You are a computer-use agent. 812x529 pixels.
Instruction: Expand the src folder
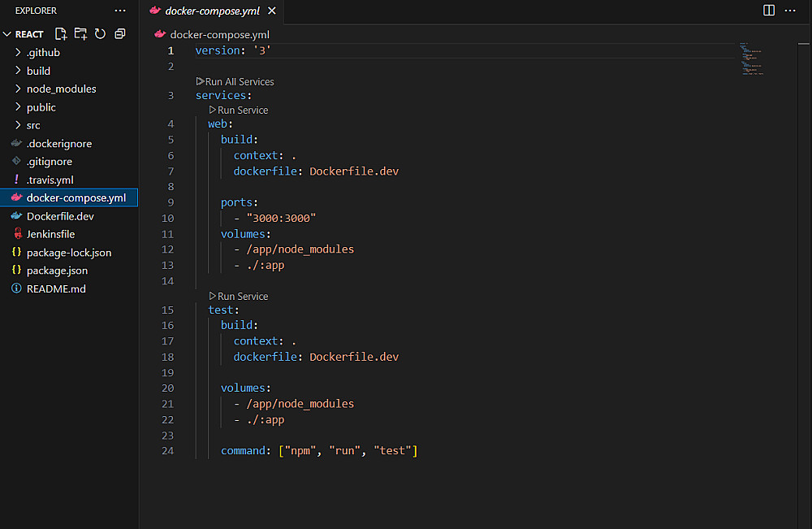pyautogui.click(x=33, y=125)
